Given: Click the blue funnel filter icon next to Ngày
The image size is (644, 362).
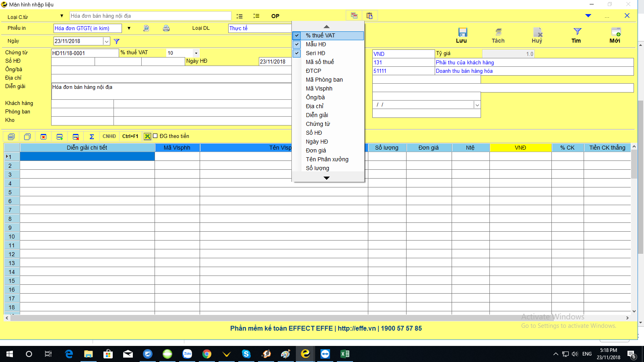Looking at the screenshot, I should [x=117, y=41].
